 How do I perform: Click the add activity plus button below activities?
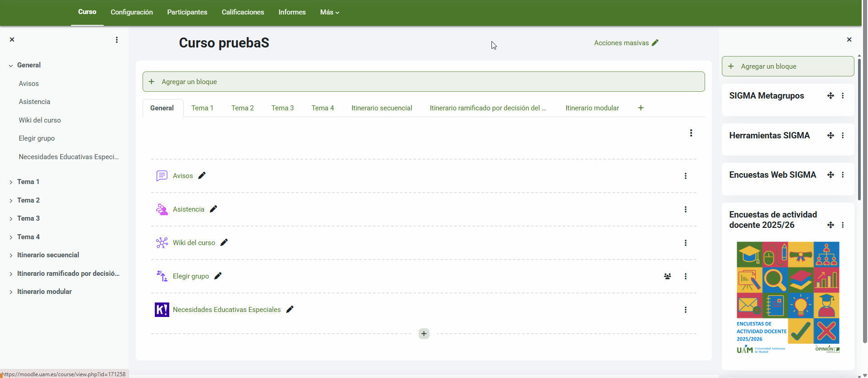click(x=424, y=334)
